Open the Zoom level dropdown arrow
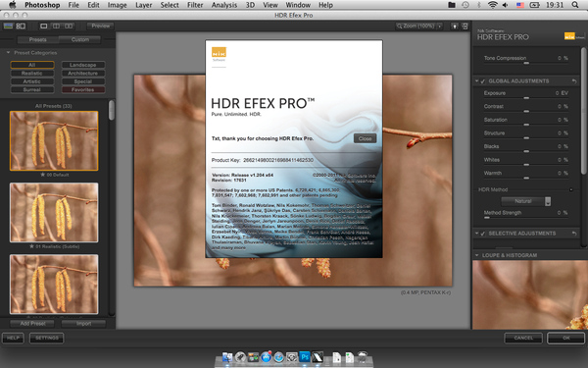This screenshot has height=368, width=588. coord(439,26)
